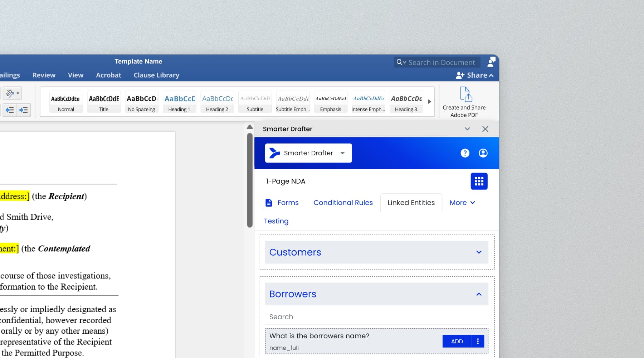This screenshot has height=358, width=644.
Task: Click Create and Share Adobe PDF
Action: point(464,102)
